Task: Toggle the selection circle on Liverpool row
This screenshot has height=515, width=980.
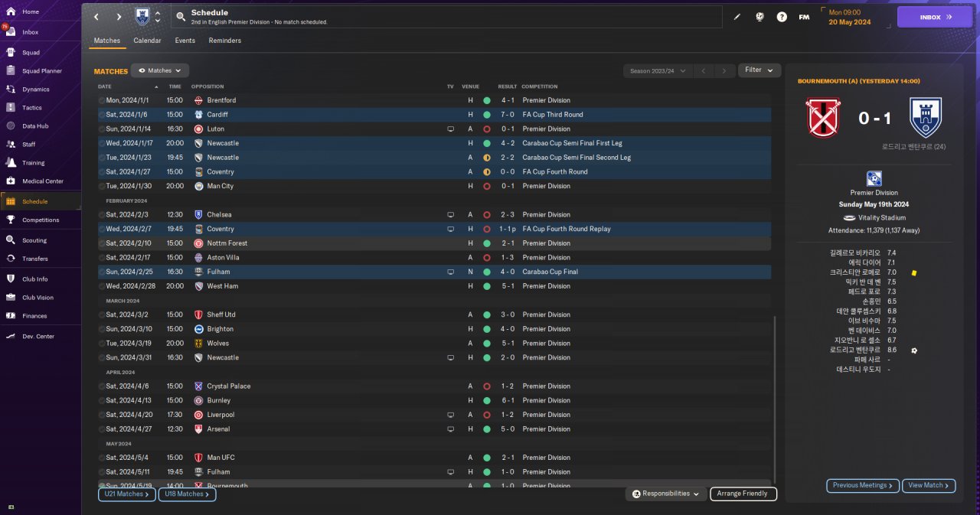Action: tap(102, 415)
